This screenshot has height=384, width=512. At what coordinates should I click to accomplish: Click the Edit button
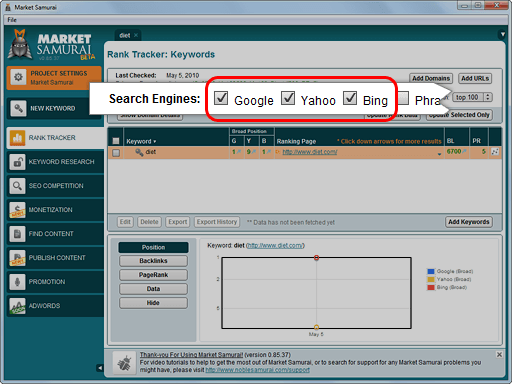(x=125, y=222)
